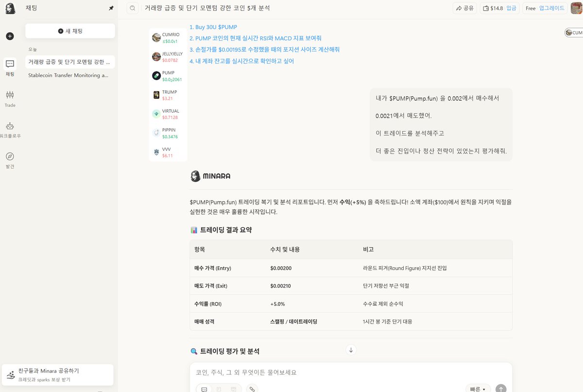Click the send arrow button
The image size is (583, 392).
pos(501,389)
